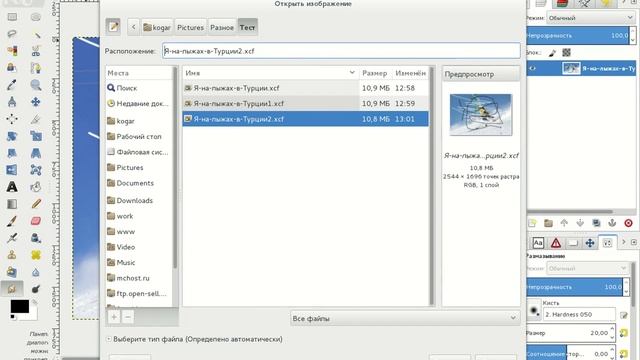Select the Pencil tool
This screenshot has width=640, height=360.
pos(36,204)
